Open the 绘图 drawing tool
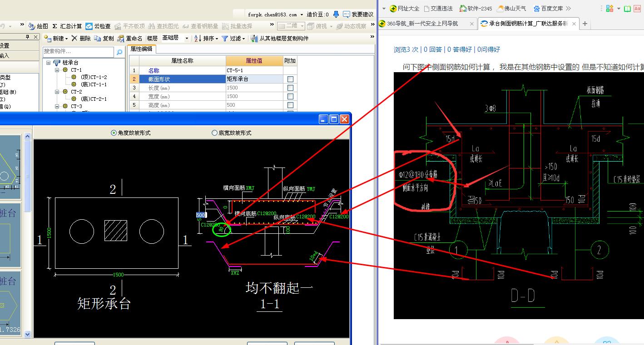The width and height of the screenshot is (644, 345). pos(38,26)
